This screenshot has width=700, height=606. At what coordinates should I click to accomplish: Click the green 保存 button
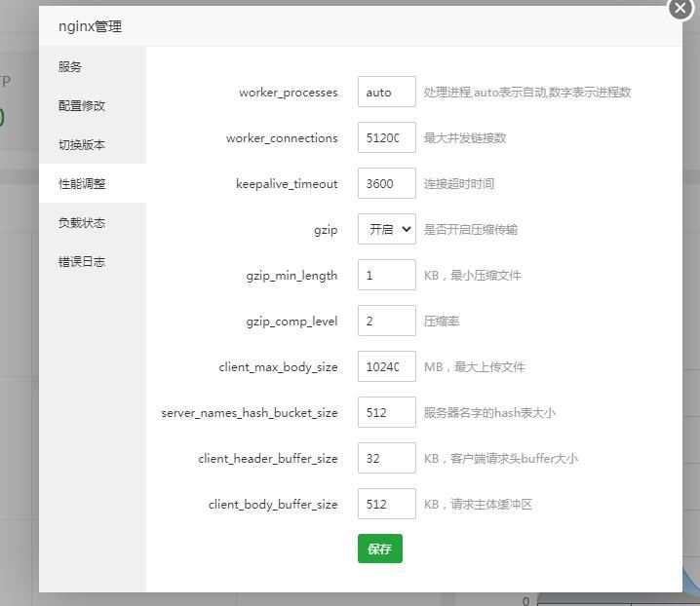379,549
